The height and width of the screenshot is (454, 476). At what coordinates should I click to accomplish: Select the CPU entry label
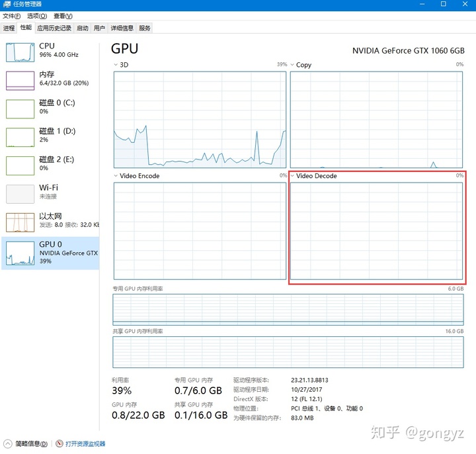(x=47, y=46)
